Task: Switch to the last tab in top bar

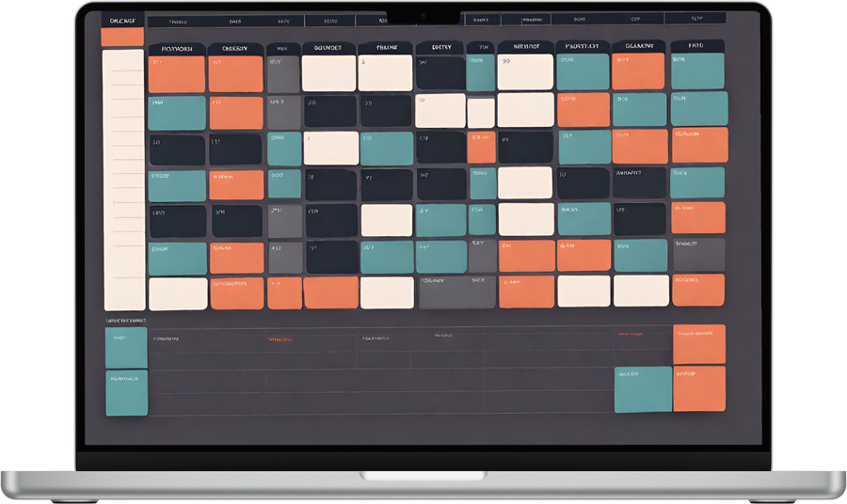Action: (696, 18)
